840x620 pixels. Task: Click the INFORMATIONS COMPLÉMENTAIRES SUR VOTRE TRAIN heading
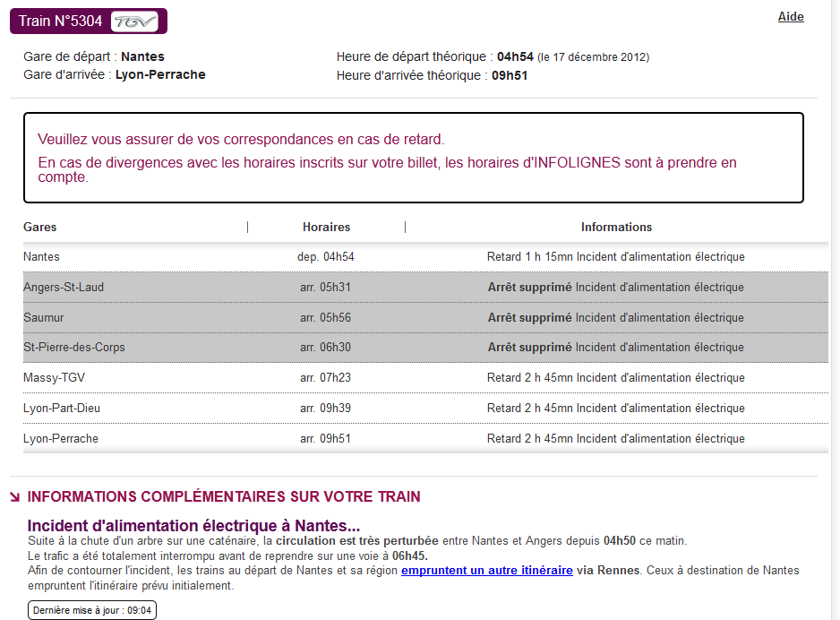point(224,496)
